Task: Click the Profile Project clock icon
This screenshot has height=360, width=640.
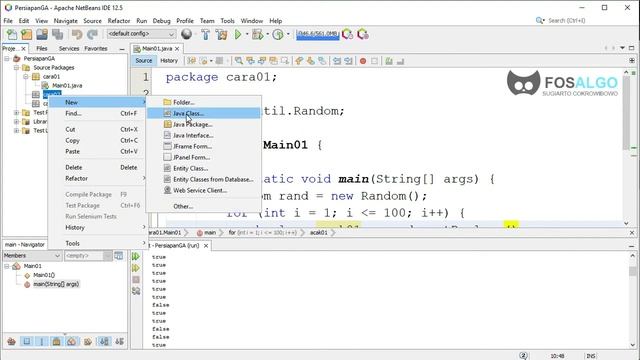Action: click(278, 35)
